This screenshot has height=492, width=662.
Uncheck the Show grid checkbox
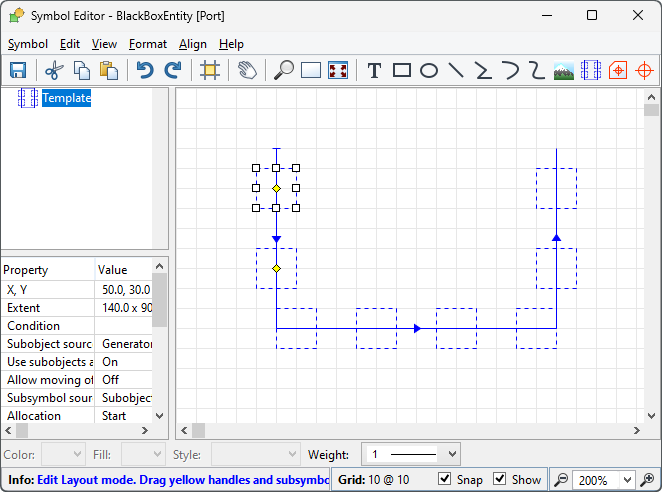point(500,480)
